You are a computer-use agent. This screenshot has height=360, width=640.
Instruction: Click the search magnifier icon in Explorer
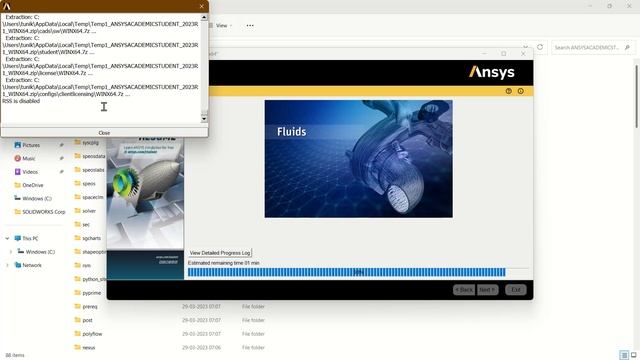(627, 47)
